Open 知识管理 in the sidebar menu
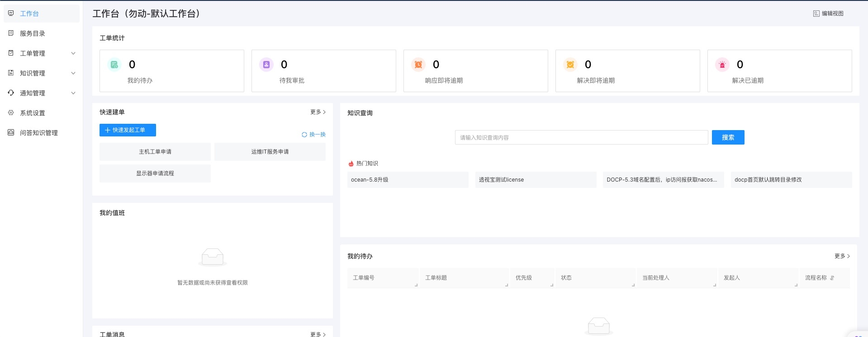The image size is (868, 337). (42, 73)
